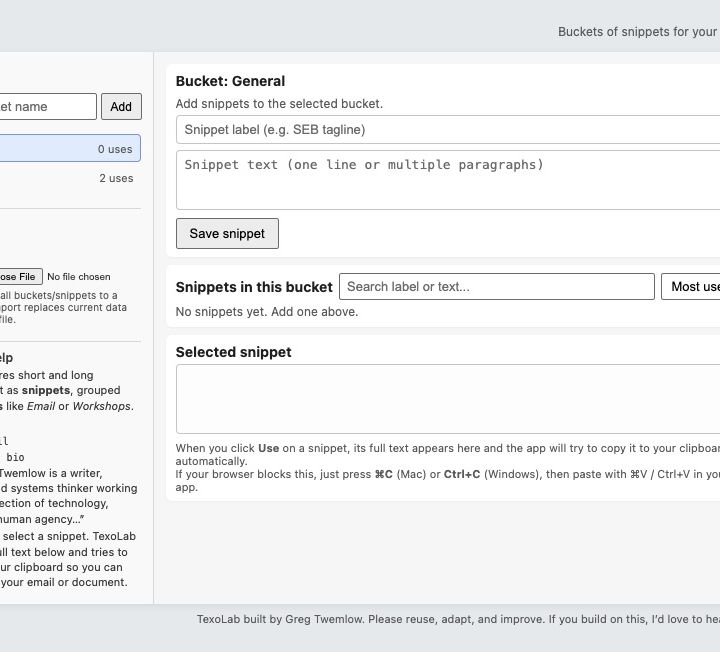Click inside the Snippet text textarea

(x=448, y=180)
